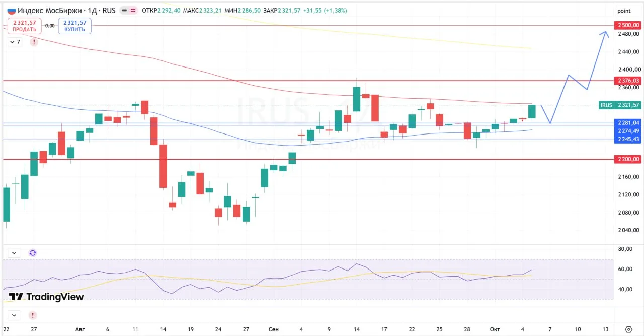The width and height of the screenshot is (644, 336).
Task: Click the Russian flag symbol icon
Action: click(12, 11)
